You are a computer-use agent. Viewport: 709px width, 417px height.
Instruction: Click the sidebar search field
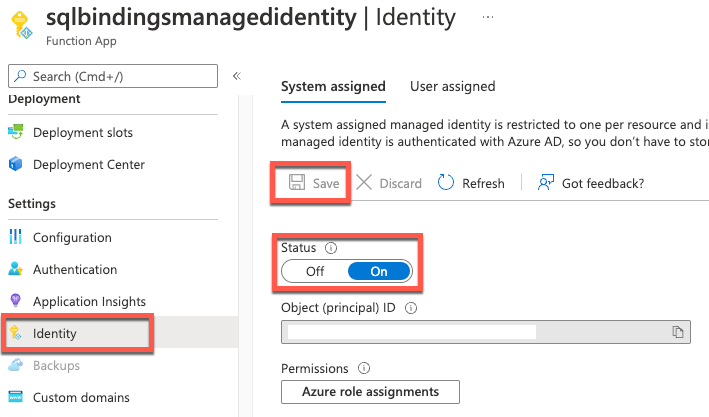pyautogui.click(x=112, y=76)
